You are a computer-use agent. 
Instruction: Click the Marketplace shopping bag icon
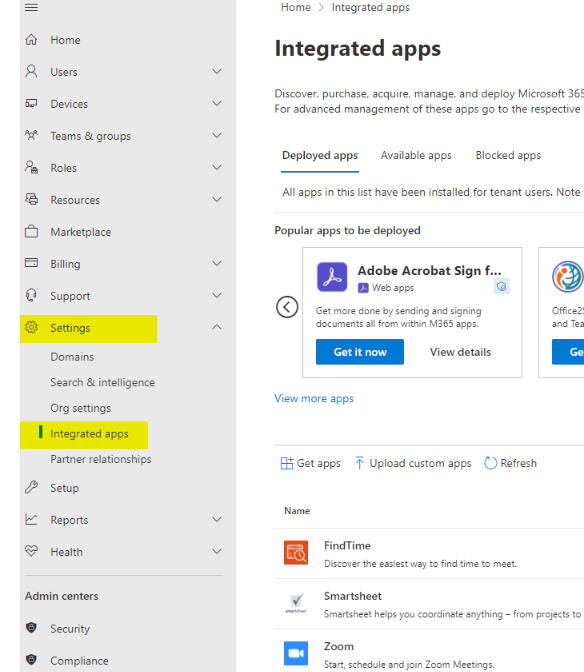click(31, 231)
